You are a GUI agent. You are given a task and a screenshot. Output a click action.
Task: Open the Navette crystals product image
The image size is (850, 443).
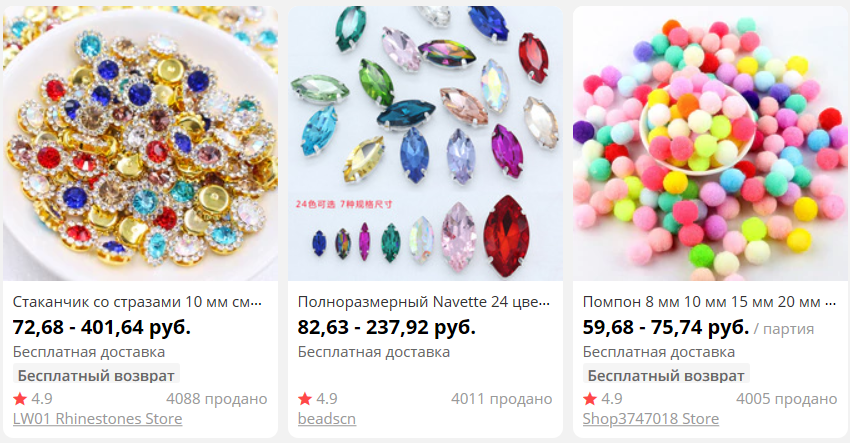(x=425, y=143)
